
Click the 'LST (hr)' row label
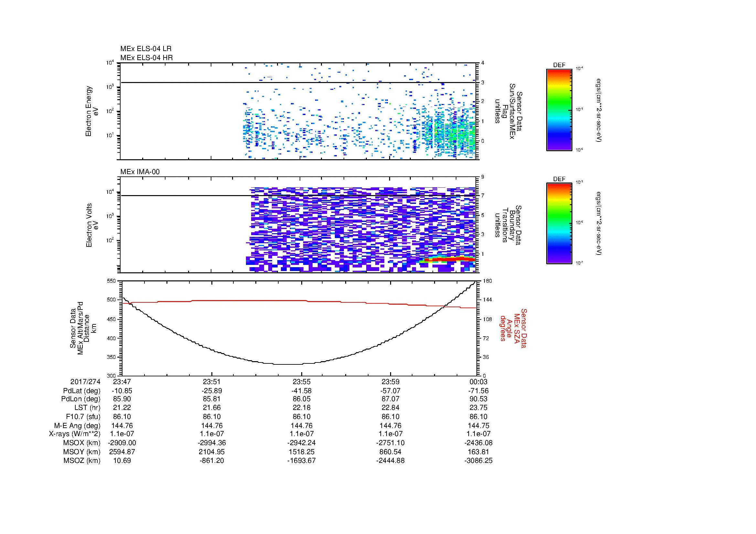(x=87, y=408)
